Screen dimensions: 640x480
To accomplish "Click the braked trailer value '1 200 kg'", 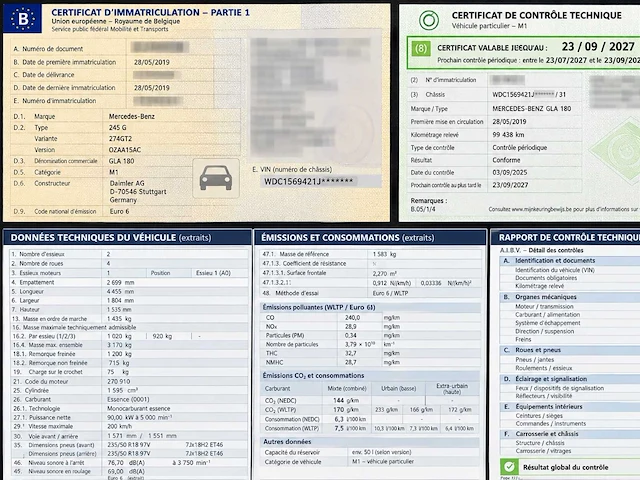I will tap(119, 354).
